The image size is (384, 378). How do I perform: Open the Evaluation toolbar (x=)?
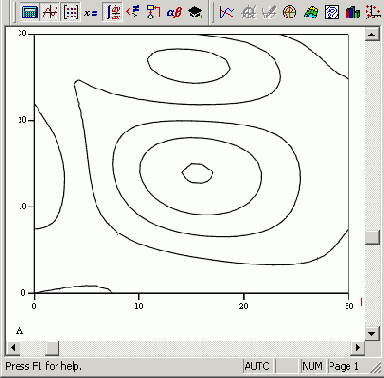tap(91, 12)
